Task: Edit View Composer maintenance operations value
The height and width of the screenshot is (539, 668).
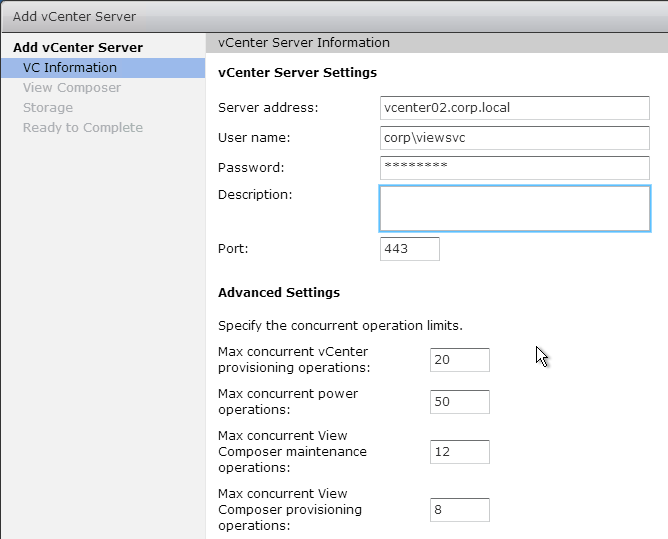Action: pyautogui.click(x=460, y=452)
